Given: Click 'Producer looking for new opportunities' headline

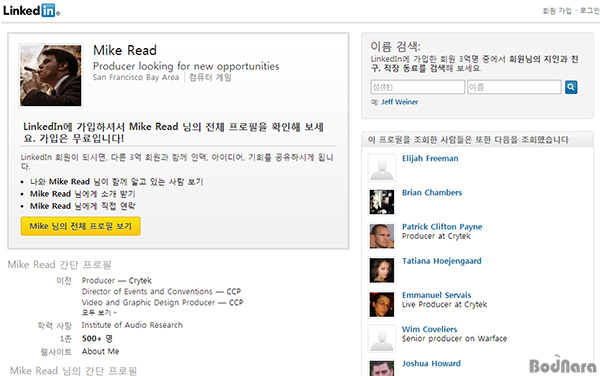Looking at the screenshot, I should click(186, 66).
